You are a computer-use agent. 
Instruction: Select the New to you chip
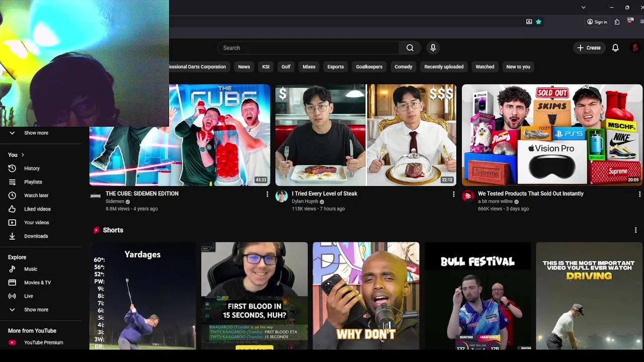518,67
